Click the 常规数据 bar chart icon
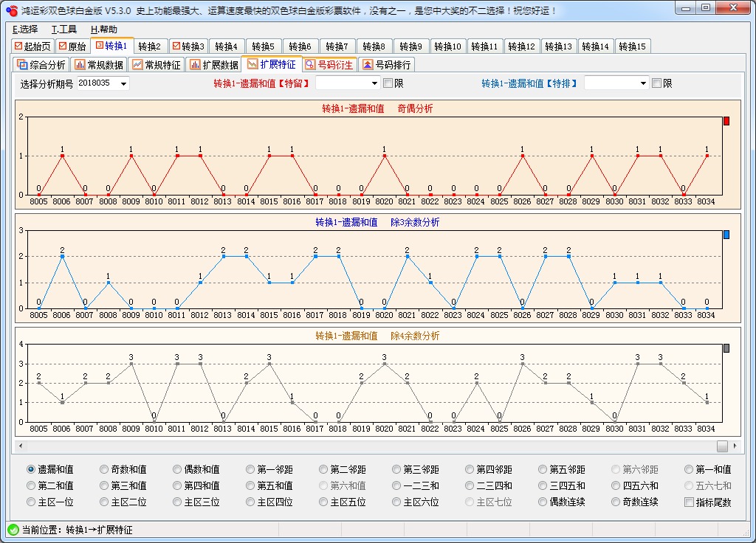Image resolution: width=756 pixels, height=543 pixels. (x=80, y=65)
